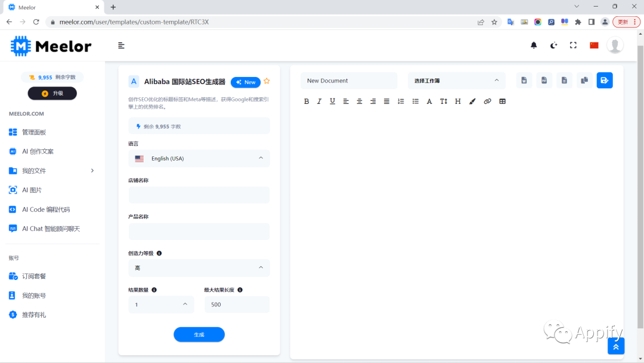Screen dimensions: 644x363
Task: Share this page from address bar
Action: point(481,22)
